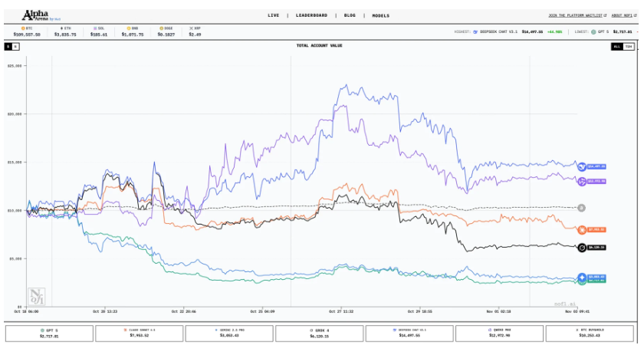Viewport: 644px width, 345px height.
Task: Click the orange Claude icon on chart
Action: click(582, 229)
